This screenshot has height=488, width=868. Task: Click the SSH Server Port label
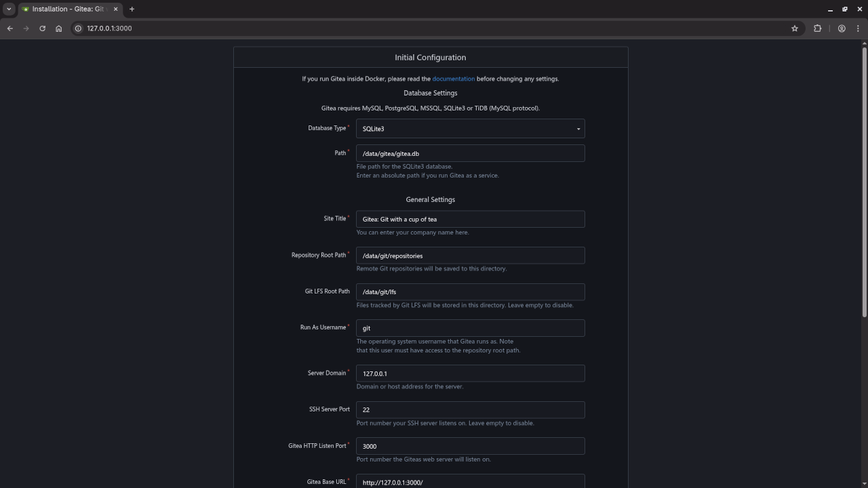(330, 409)
